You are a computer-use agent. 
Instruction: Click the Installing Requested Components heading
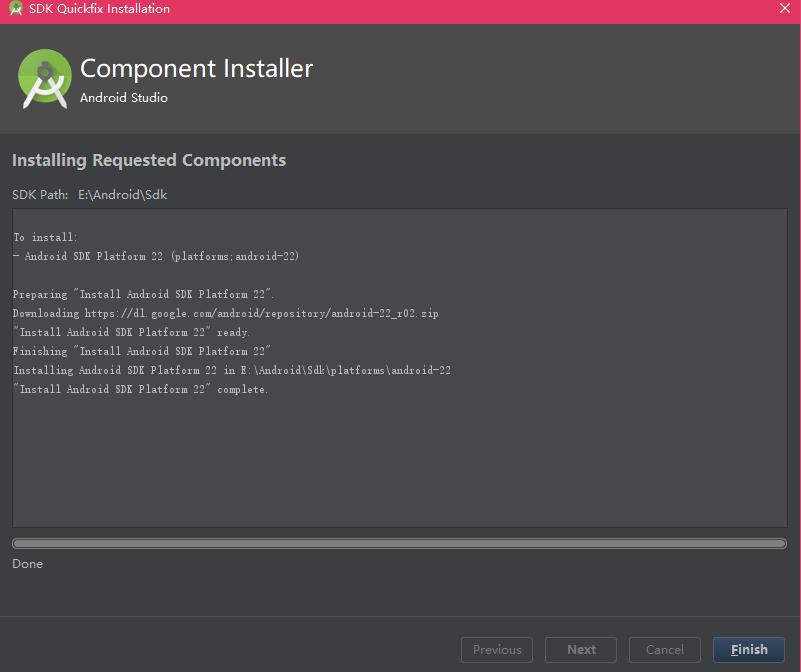tap(149, 160)
